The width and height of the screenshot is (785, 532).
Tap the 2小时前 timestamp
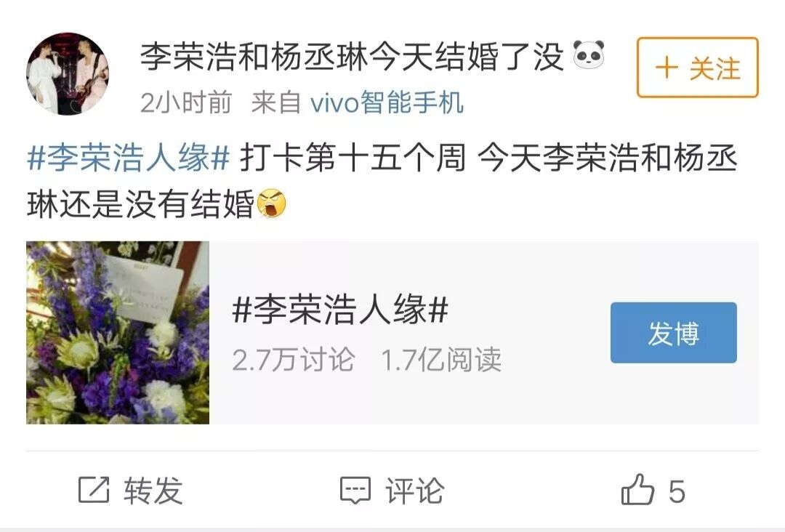pyautogui.click(x=186, y=102)
